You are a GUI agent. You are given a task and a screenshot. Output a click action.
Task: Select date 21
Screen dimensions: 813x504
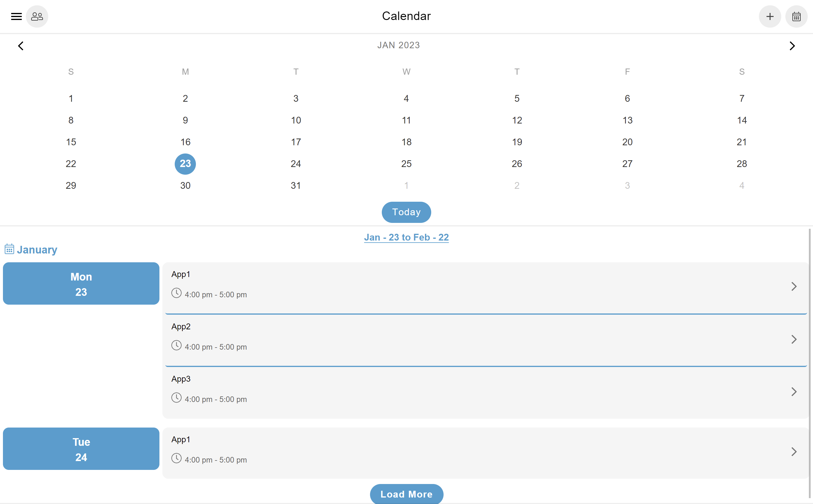[x=742, y=142]
